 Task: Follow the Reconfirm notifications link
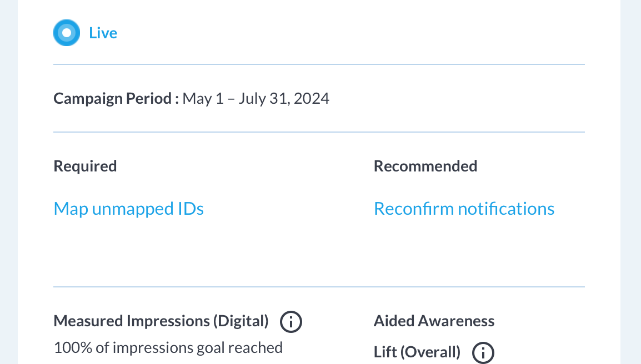pos(464,209)
